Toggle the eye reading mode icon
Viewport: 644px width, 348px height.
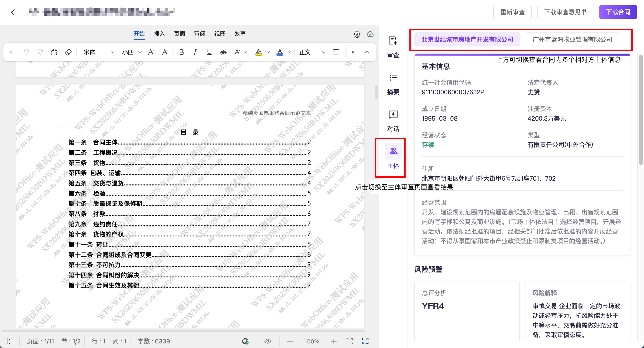[x=267, y=341]
